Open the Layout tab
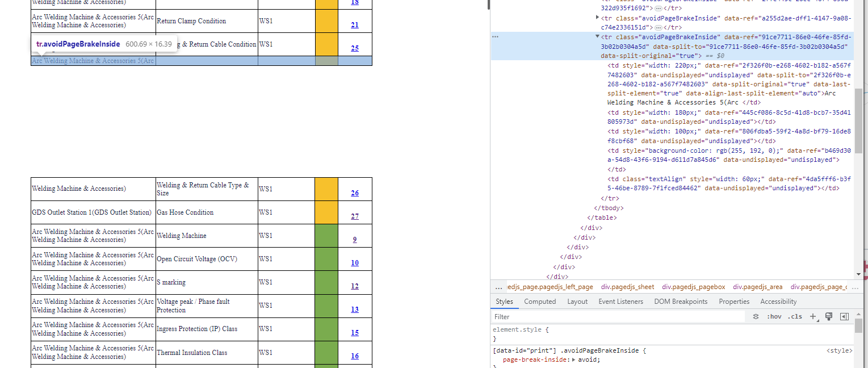 coord(577,302)
